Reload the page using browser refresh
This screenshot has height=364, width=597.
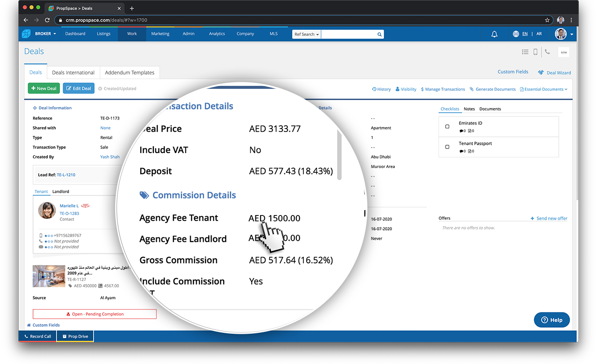47,20
